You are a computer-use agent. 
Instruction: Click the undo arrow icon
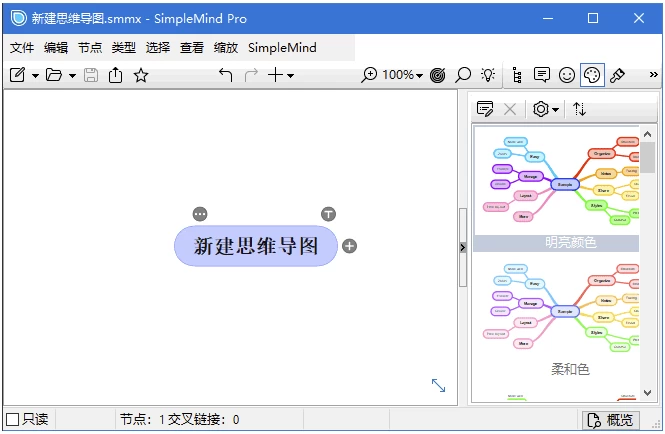click(x=225, y=75)
